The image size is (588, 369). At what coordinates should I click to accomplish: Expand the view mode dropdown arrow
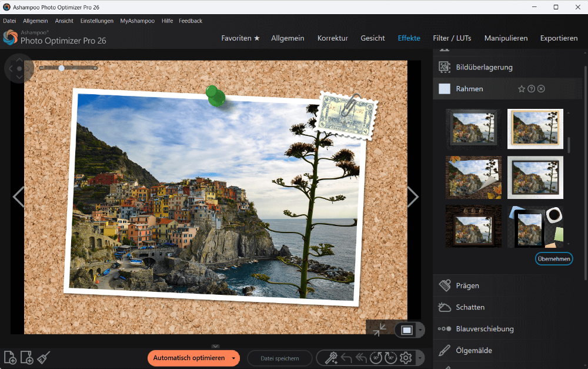point(420,330)
